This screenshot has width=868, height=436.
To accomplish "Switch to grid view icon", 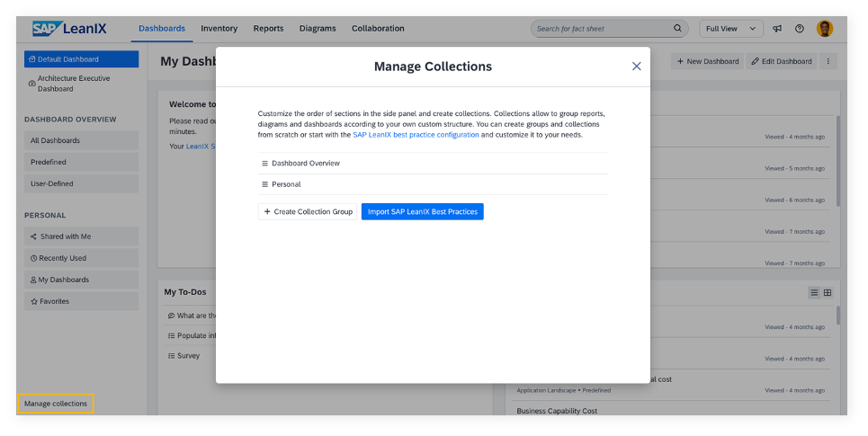I will 828,293.
